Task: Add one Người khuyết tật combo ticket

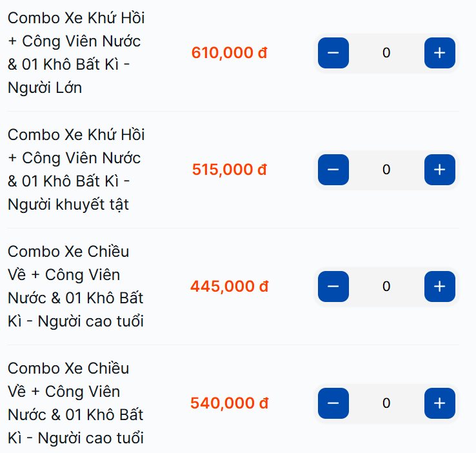Action: [439, 170]
